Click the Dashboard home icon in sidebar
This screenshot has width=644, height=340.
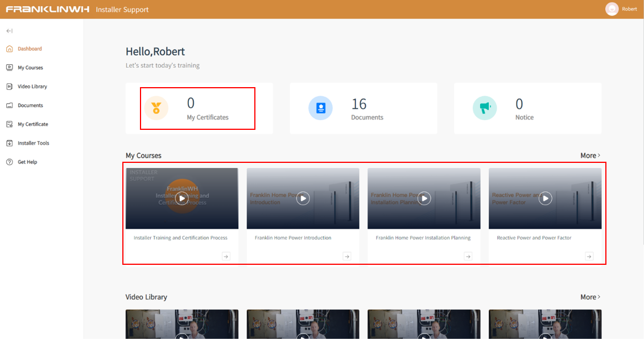pos(10,49)
